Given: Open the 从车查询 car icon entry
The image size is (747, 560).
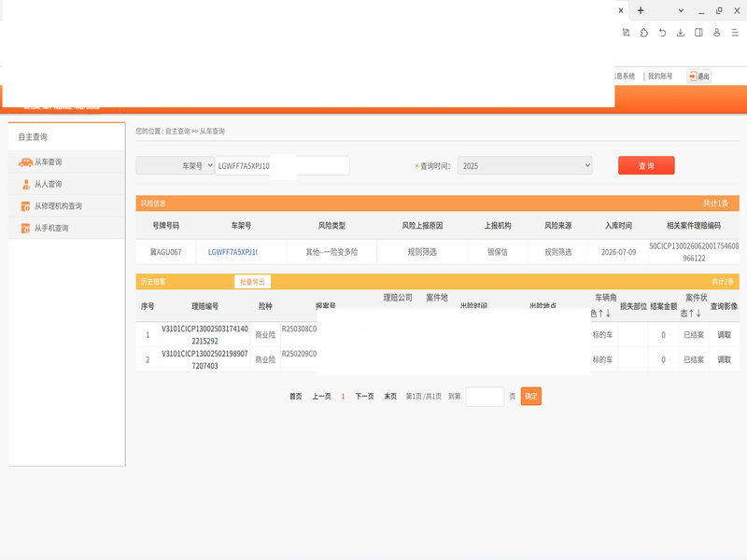Looking at the screenshot, I should pyautogui.click(x=25, y=162).
